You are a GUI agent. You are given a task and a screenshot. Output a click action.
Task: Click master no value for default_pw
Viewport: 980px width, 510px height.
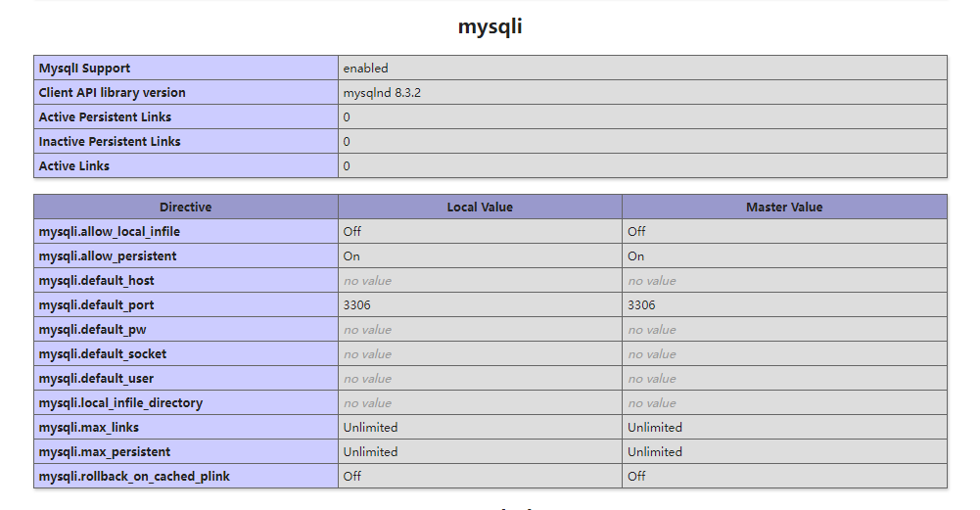click(652, 329)
